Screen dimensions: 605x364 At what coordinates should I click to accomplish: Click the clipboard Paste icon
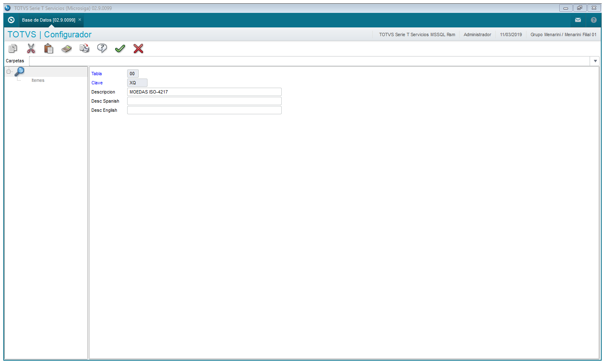[49, 49]
